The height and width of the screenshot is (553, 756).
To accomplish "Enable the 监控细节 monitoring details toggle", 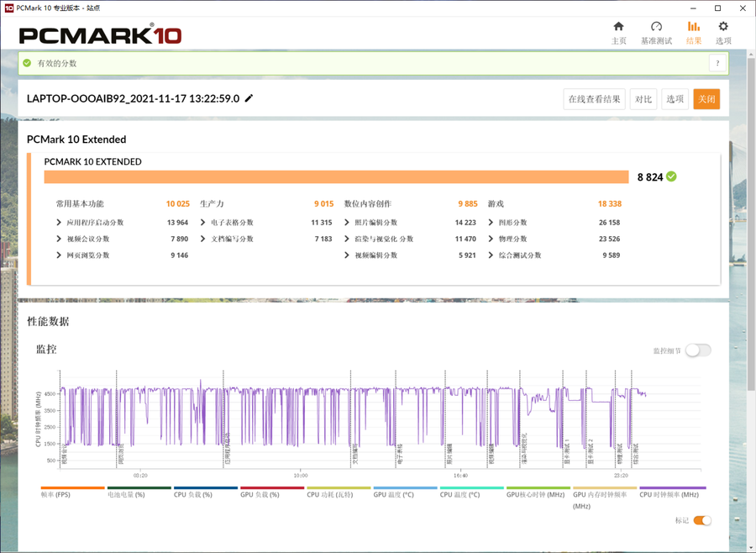I will click(x=698, y=350).
